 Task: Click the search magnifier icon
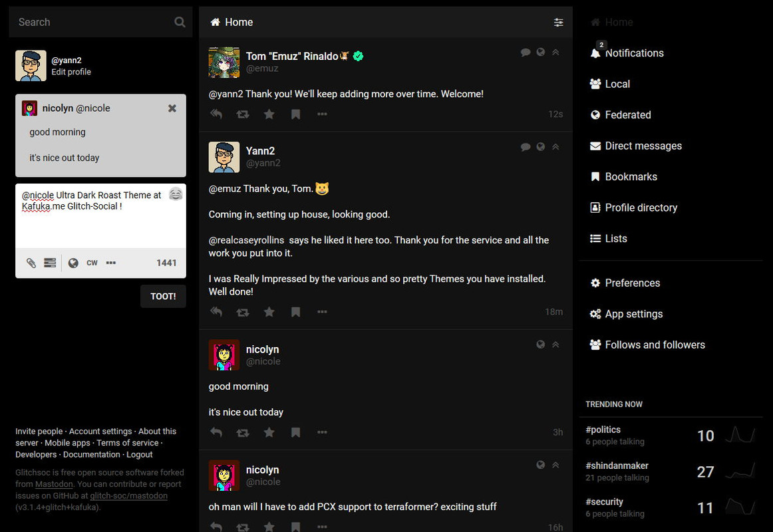180,22
